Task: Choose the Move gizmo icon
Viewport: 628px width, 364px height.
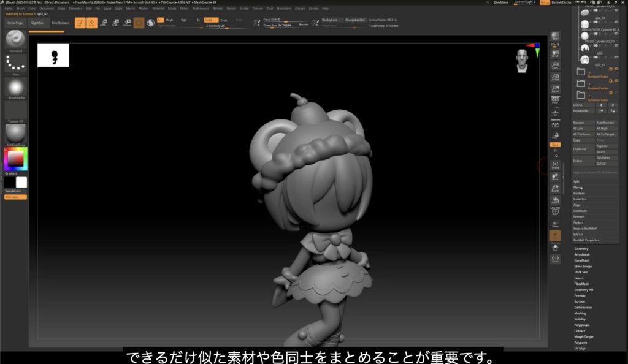Action: (x=103, y=23)
